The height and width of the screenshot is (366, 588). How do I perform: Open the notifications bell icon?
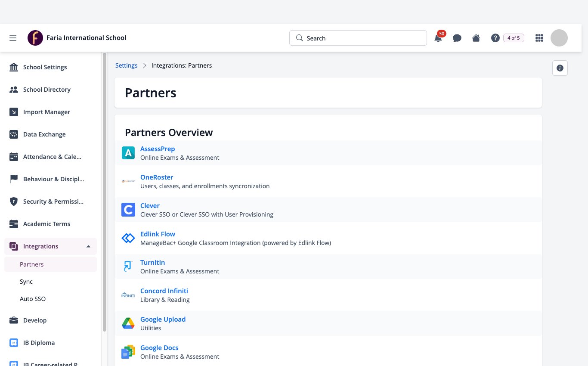point(438,38)
